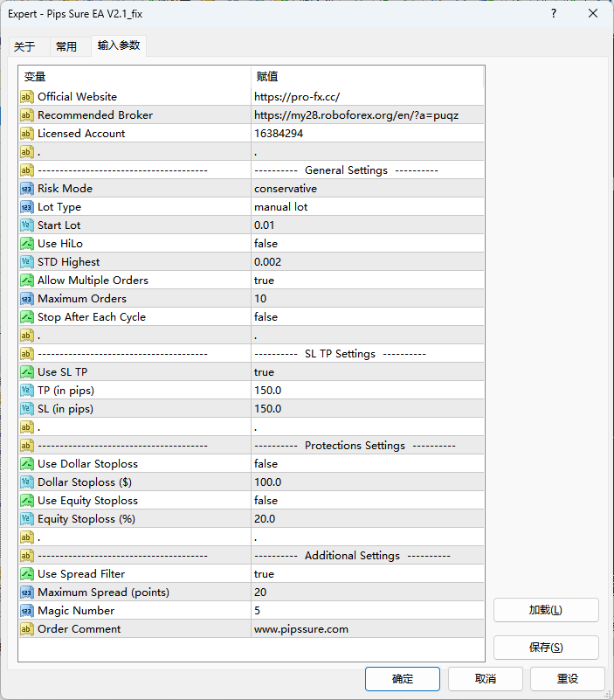Click the Start Lot variable icon
Image resolution: width=614 pixels, height=700 pixels.
(27, 225)
